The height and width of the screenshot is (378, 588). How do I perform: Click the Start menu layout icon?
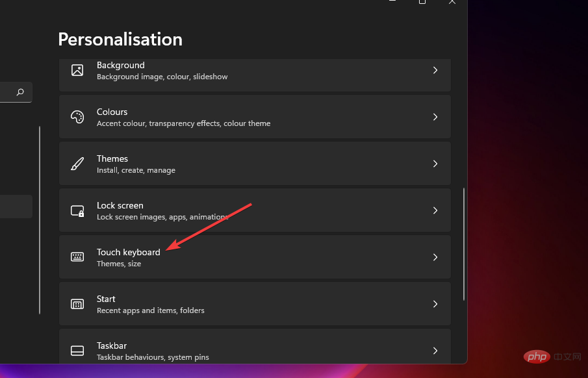click(x=77, y=304)
